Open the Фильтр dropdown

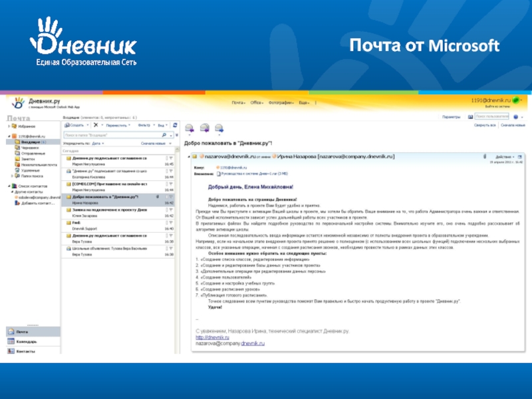coord(146,125)
